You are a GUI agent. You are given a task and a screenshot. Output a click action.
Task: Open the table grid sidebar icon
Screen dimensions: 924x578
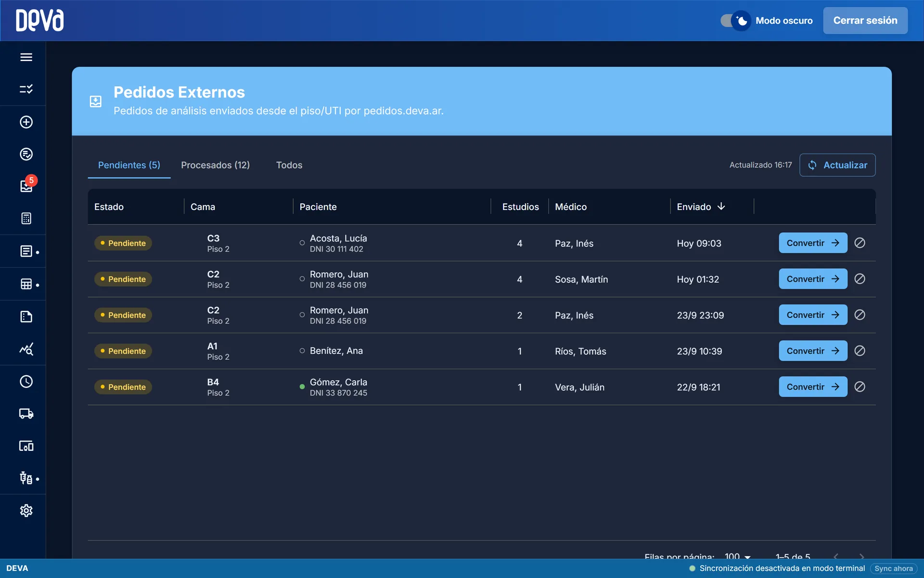point(26,284)
